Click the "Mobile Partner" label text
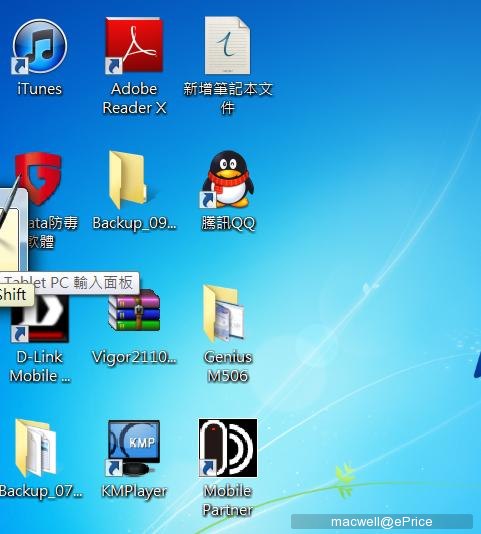 point(228,501)
